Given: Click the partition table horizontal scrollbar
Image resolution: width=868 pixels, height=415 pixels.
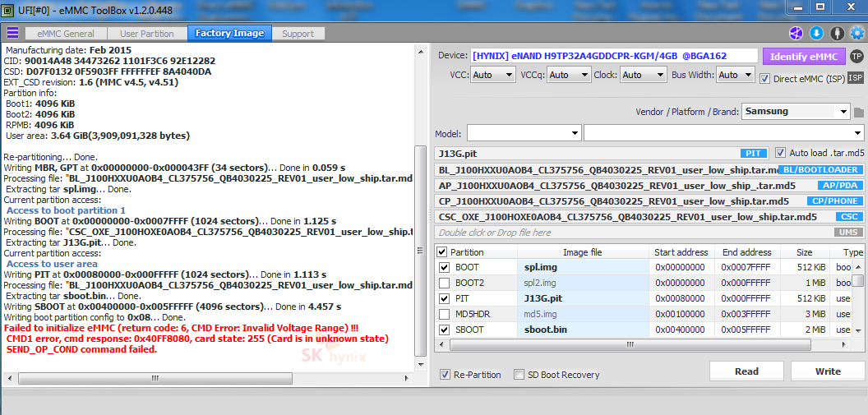Looking at the screenshot, I should 630,344.
